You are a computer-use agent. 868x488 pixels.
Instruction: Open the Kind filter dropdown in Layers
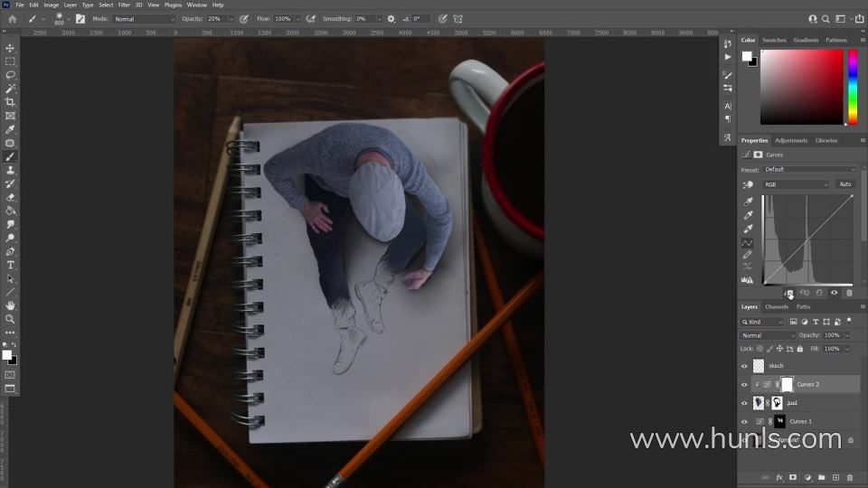point(763,322)
